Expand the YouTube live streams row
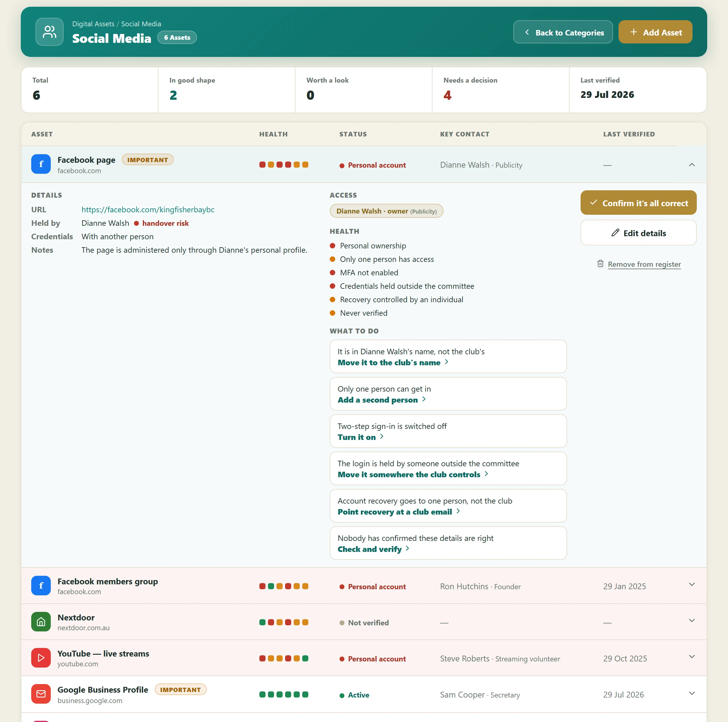 point(692,657)
